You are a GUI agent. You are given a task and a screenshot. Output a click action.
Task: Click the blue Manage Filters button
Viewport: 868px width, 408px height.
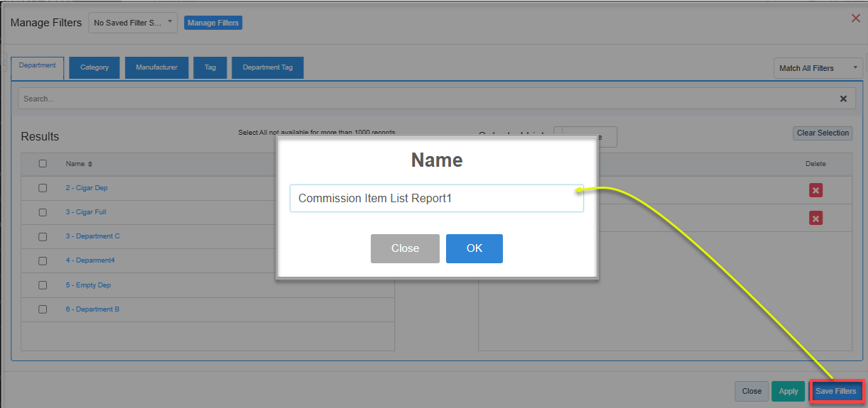click(213, 23)
